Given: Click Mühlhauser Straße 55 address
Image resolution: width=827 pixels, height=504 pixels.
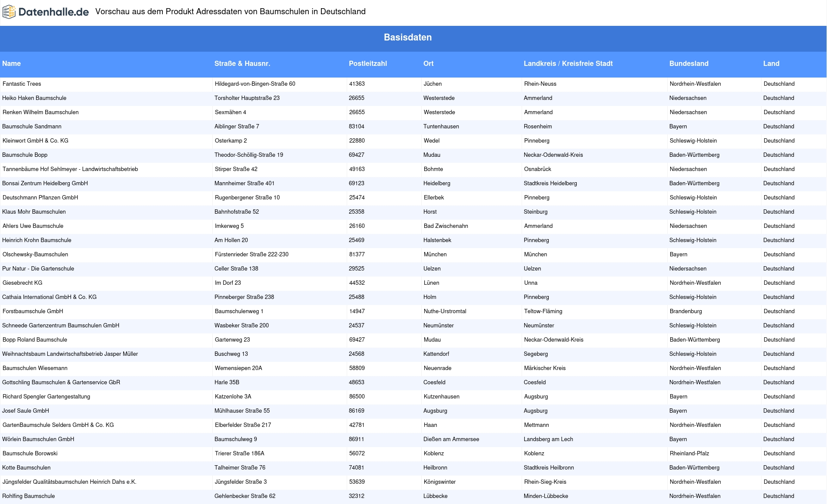Looking at the screenshot, I should (242, 411).
